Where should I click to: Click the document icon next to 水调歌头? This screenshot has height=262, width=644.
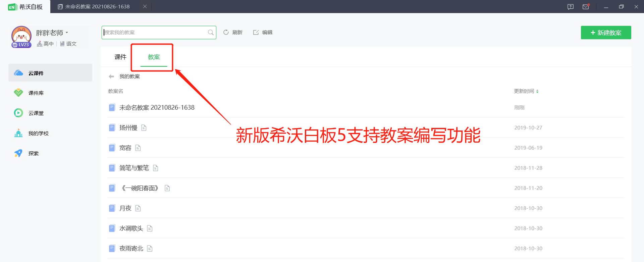(x=150, y=228)
